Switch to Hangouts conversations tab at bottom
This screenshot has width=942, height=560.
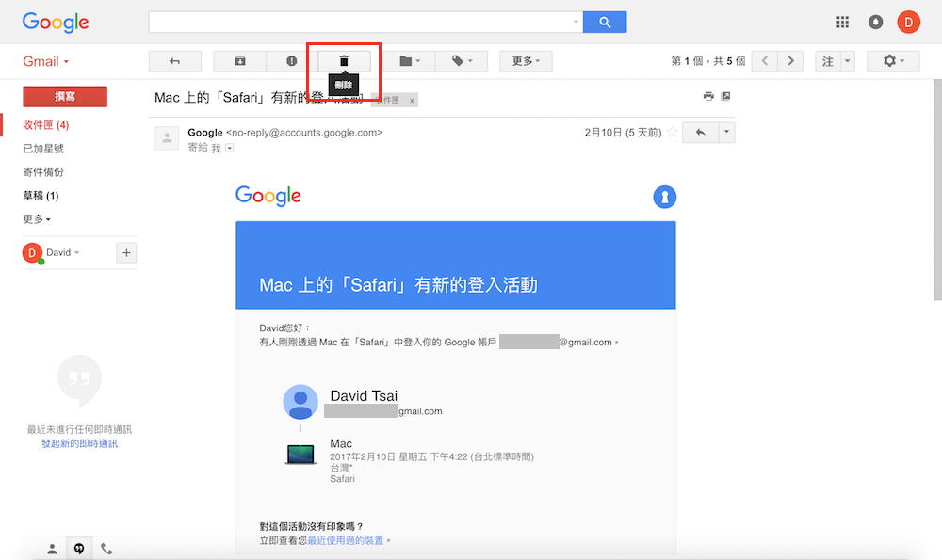(x=79, y=549)
